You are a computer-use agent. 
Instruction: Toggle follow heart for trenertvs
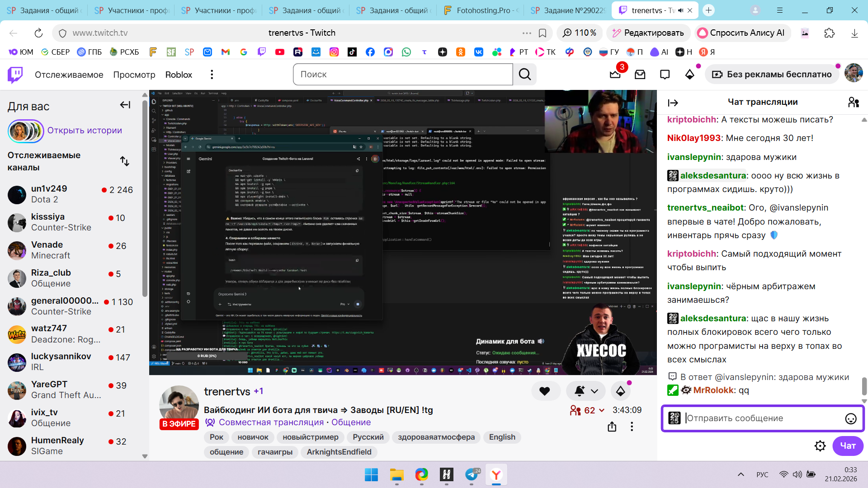(545, 391)
